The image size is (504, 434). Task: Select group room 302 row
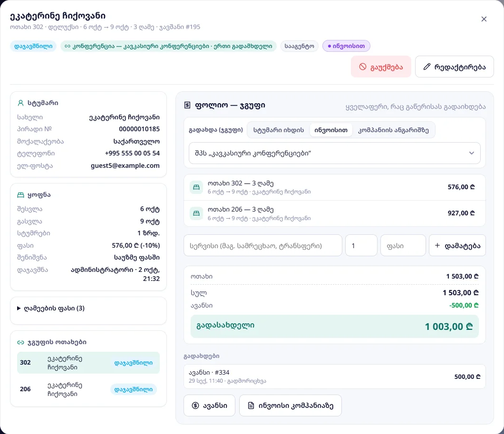click(x=88, y=363)
